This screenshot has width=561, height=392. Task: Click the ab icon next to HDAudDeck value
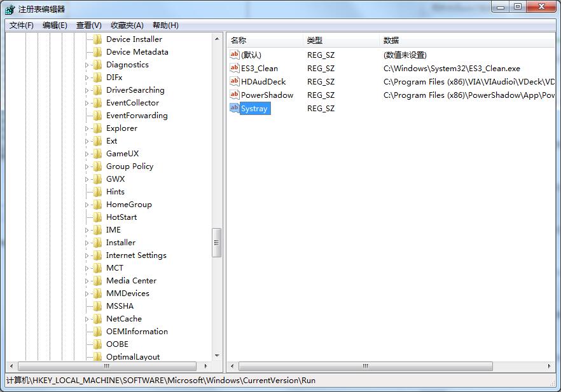tap(235, 81)
